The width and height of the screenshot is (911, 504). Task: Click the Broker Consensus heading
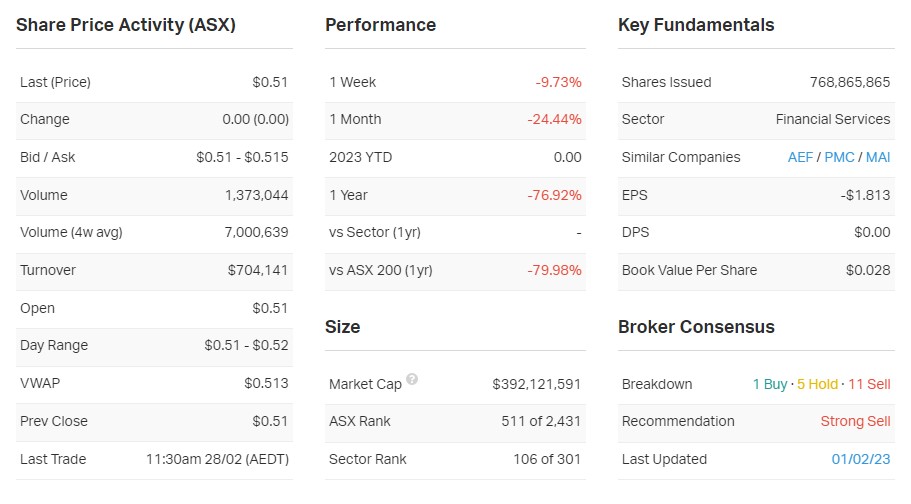(696, 327)
